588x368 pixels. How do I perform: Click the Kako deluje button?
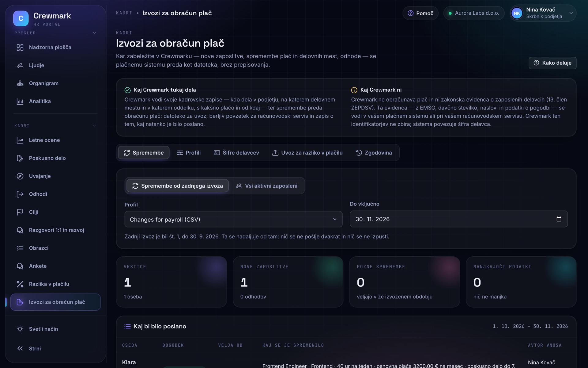(x=552, y=63)
